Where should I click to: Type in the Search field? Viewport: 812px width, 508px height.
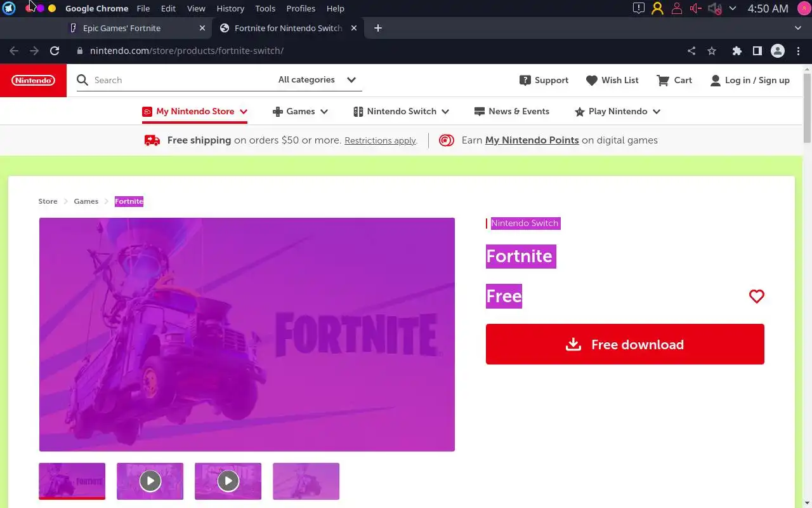(181, 80)
